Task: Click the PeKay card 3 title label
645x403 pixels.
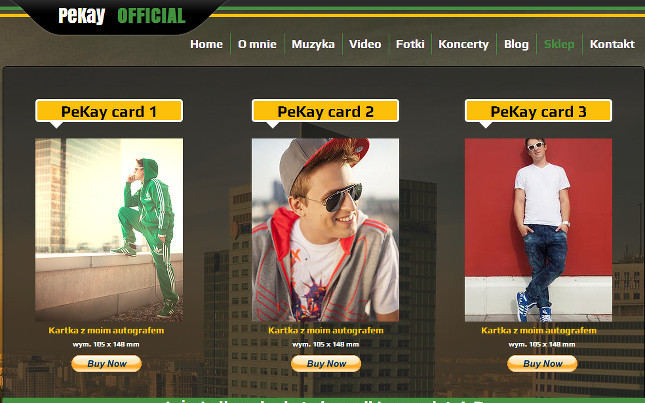Action: [x=538, y=111]
